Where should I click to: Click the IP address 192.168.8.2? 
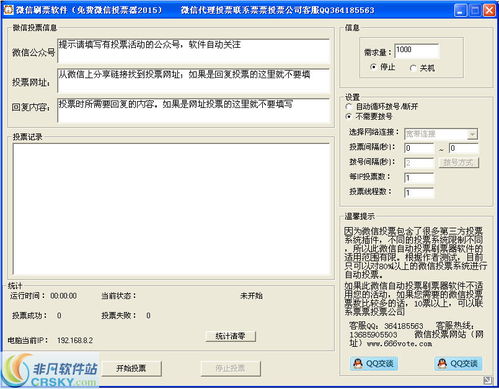tap(75, 340)
